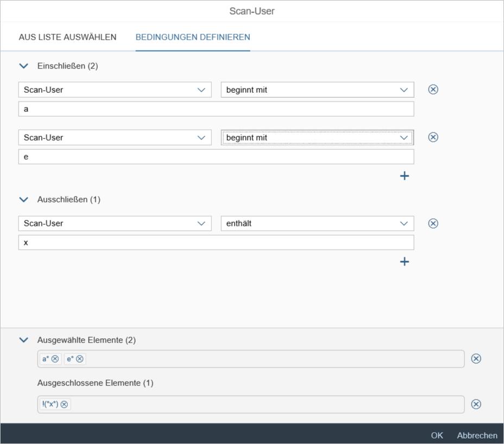Add a new include condition with plus icon

tap(404, 176)
